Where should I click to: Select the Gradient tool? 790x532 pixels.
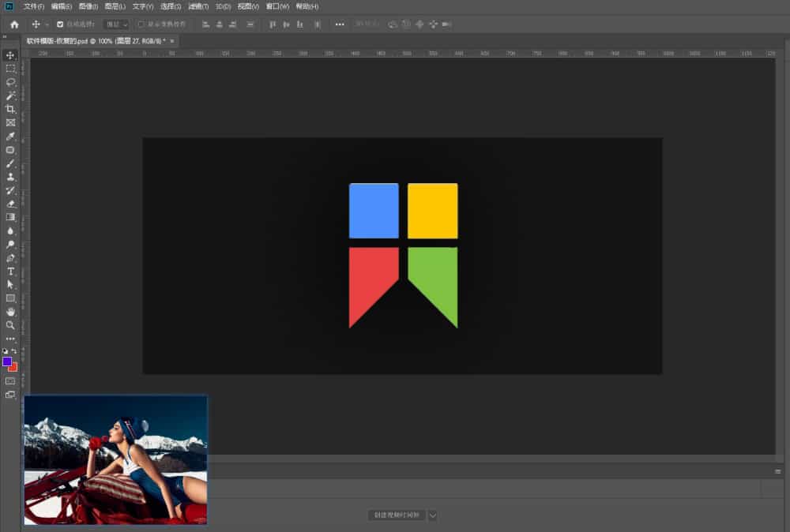(10, 217)
